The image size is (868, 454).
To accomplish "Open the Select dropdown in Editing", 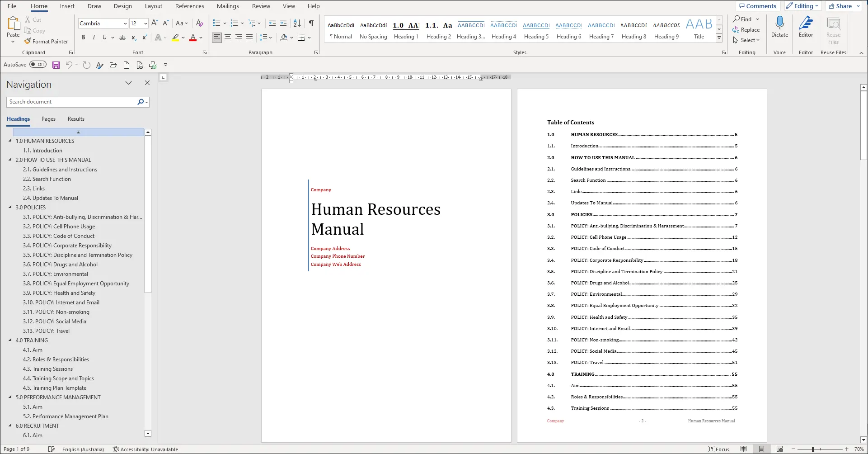I will click(x=746, y=40).
